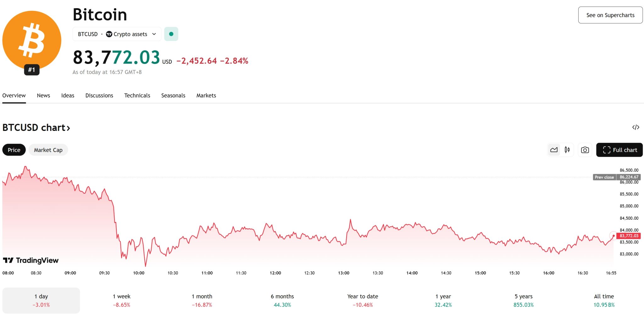View the Seasonals tab
This screenshot has width=644, height=329.
point(173,95)
